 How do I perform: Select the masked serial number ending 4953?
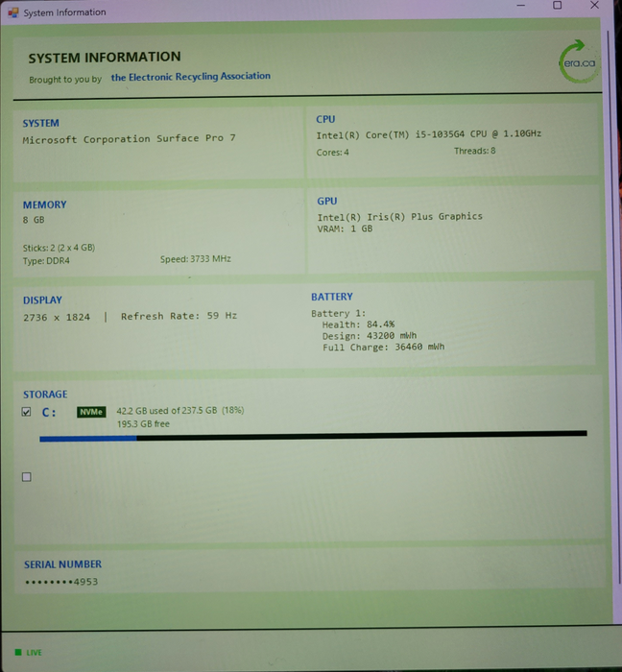pyautogui.click(x=61, y=582)
